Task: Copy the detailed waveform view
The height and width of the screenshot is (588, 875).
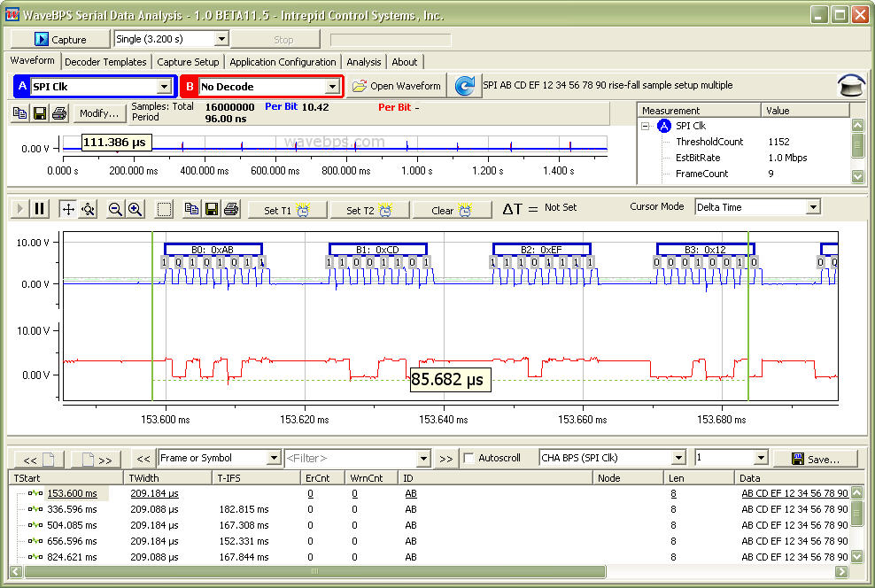Action: pyautogui.click(x=191, y=209)
